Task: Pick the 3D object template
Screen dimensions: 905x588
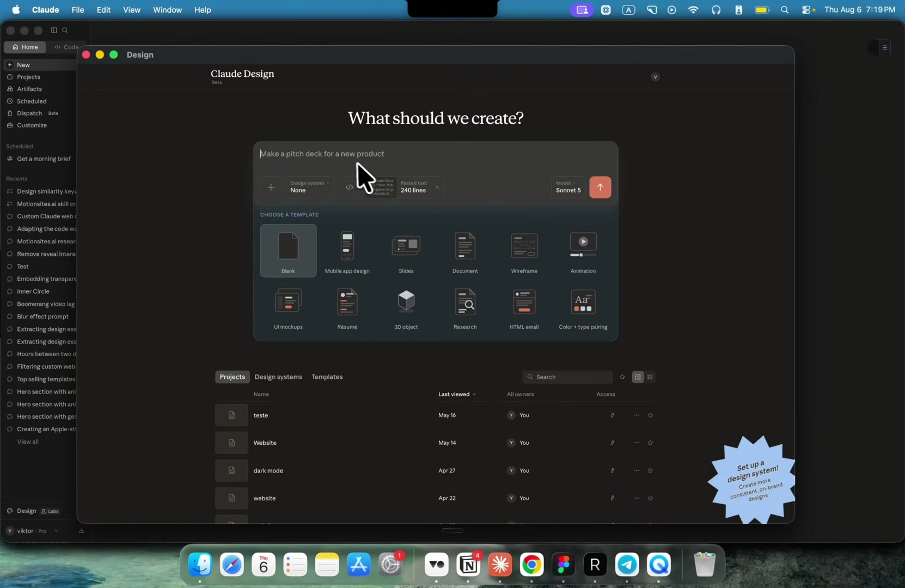Action: [406, 308]
